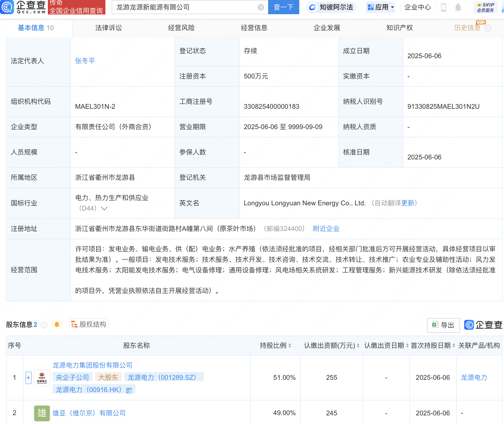Switch to 经营风险 tab

(181, 28)
